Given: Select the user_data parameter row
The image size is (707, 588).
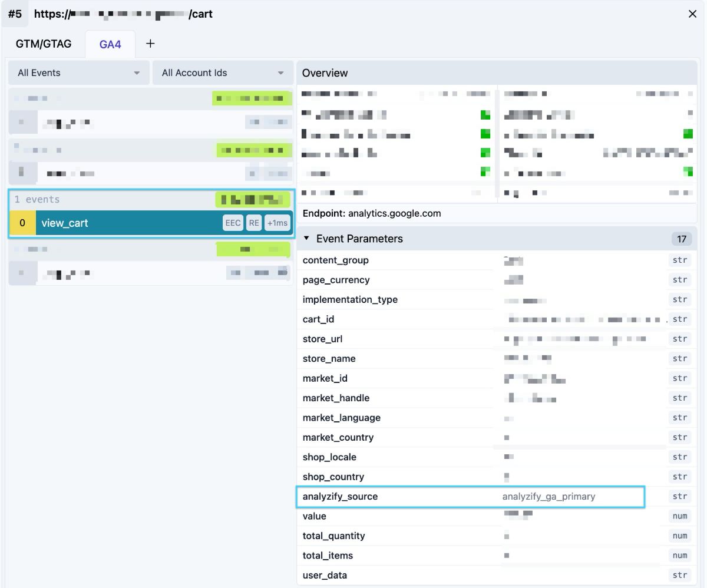Looking at the screenshot, I should pyautogui.click(x=497, y=575).
